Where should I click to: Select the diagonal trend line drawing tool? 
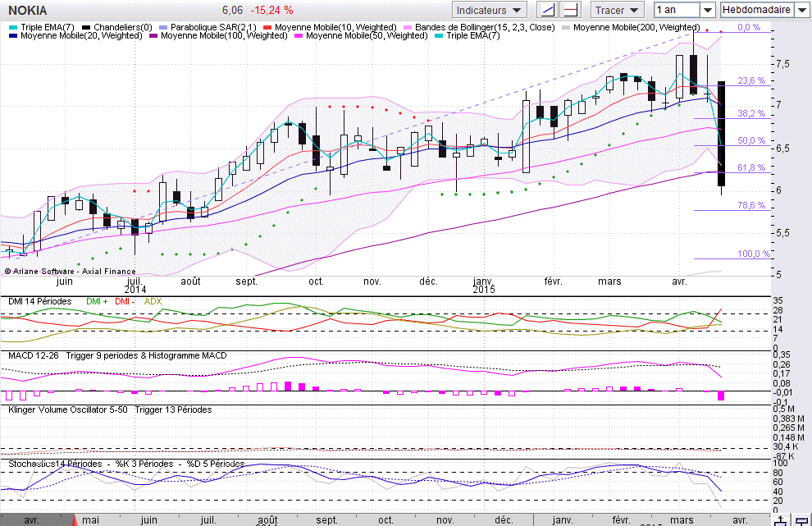point(547,10)
